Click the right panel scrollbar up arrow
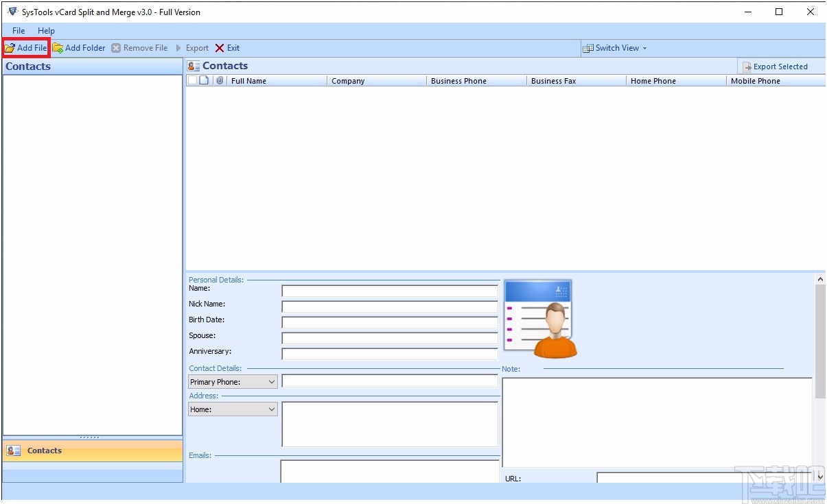 point(820,278)
